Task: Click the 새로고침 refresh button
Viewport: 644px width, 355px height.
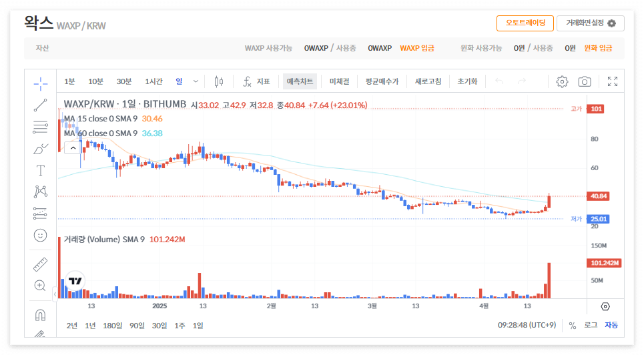Action: click(x=428, y=81)
